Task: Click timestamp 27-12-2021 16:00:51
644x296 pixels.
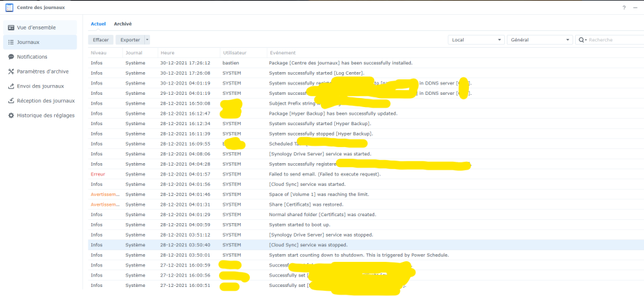Action: [185, 285]
